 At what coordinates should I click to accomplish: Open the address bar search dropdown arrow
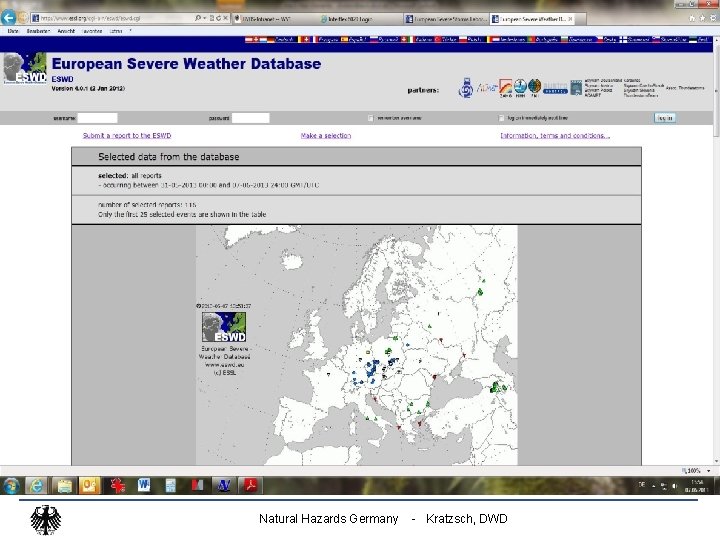204,18
